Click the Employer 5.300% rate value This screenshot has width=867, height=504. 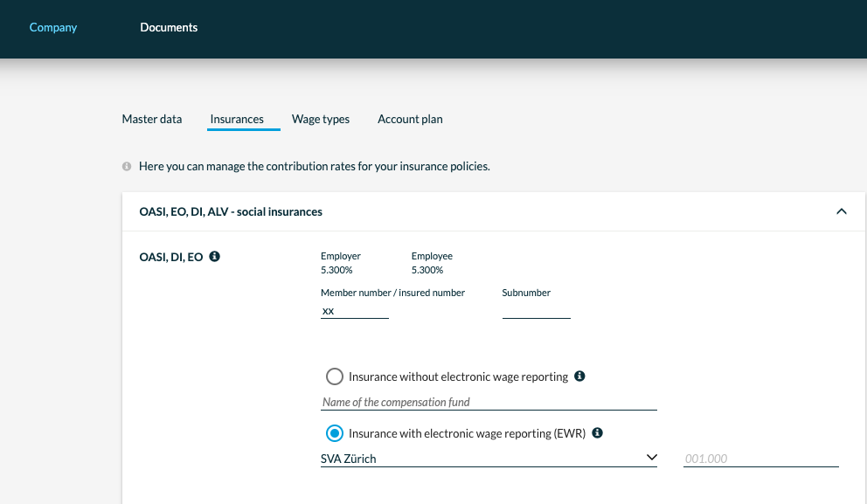click(336, 270)
